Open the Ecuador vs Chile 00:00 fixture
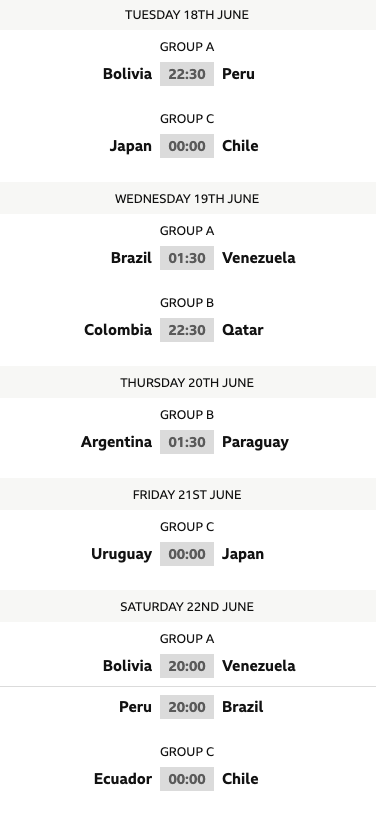Screen dimensions: 376x815 (x=187, y=779)
